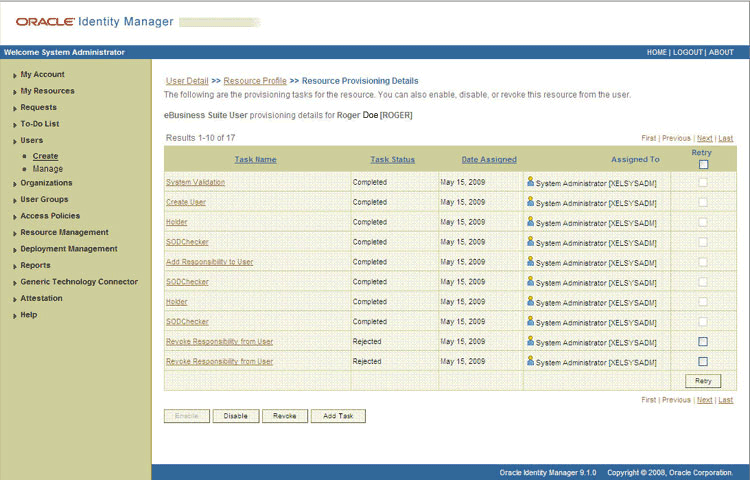This screenshot has width=750, height=480.
Task: Go to HOME in top bar
Action: pos(657,52)
